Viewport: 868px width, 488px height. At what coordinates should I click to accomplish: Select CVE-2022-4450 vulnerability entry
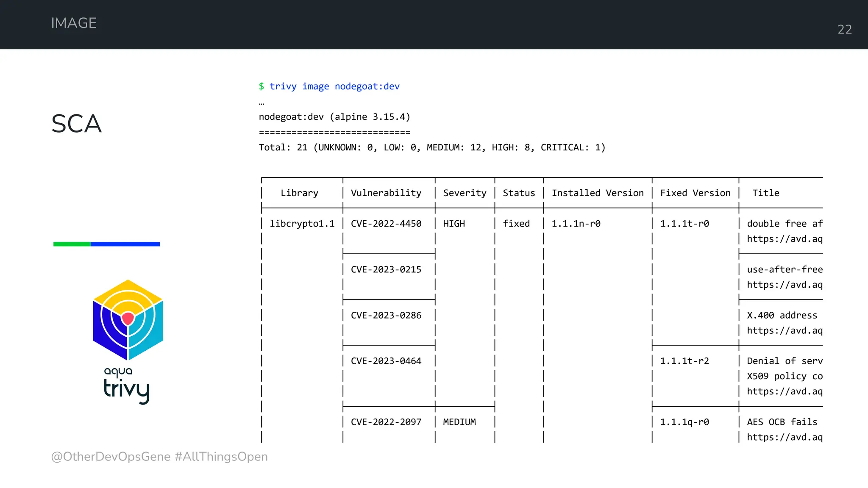(x=386, y=224)
